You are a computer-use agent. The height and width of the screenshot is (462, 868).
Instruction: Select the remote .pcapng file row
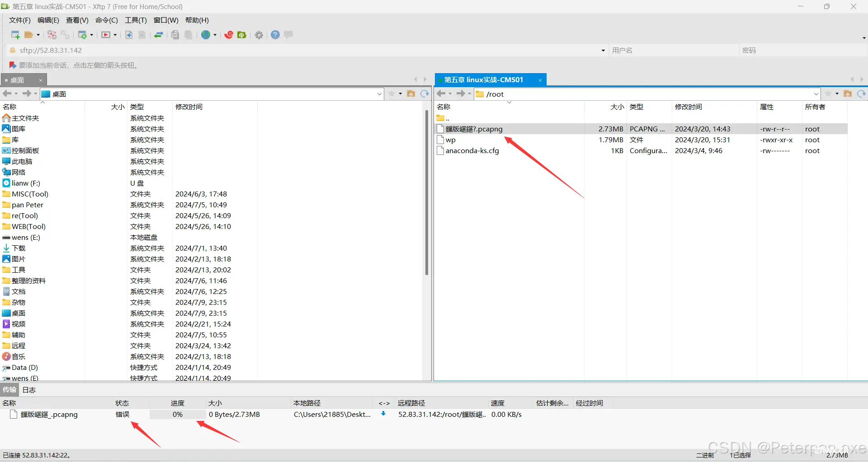pos(641,129)
